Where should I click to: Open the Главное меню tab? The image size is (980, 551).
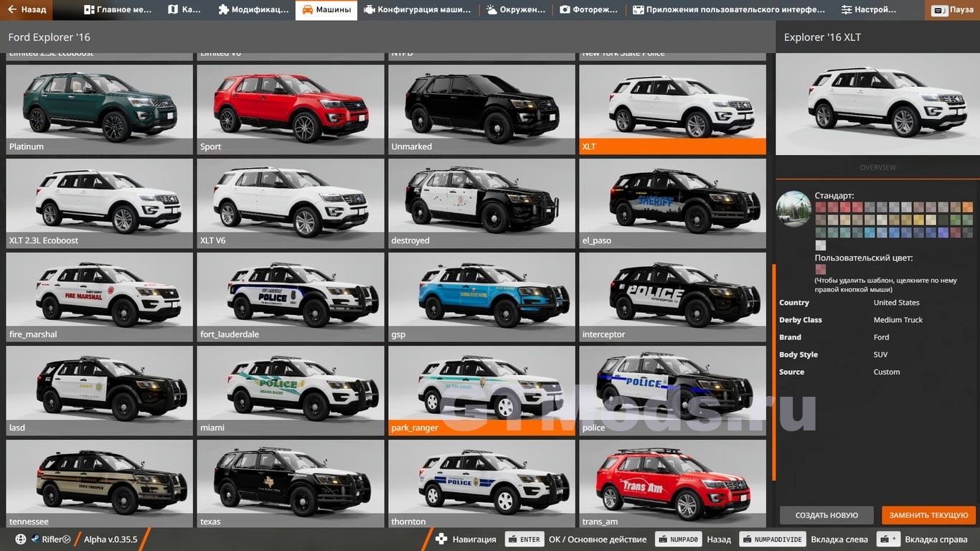click(118, 10)
